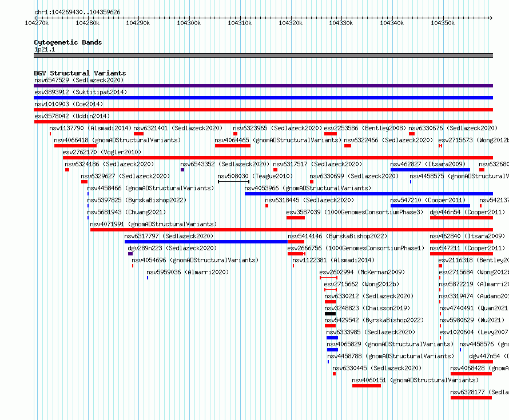Image resolution: width=509 pixels, height=420 pixels.
Task: Select the blue nsv6317797 variant bar
Action: tap(206, 242)
